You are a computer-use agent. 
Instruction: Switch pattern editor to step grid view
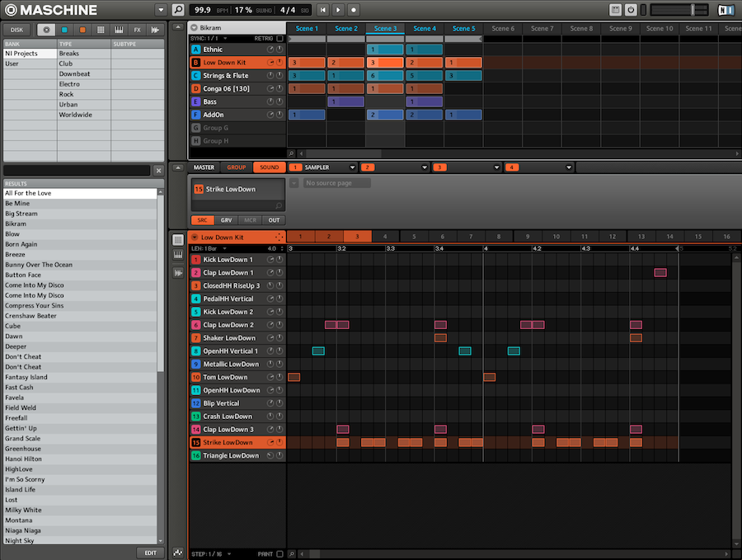(178, 240)
